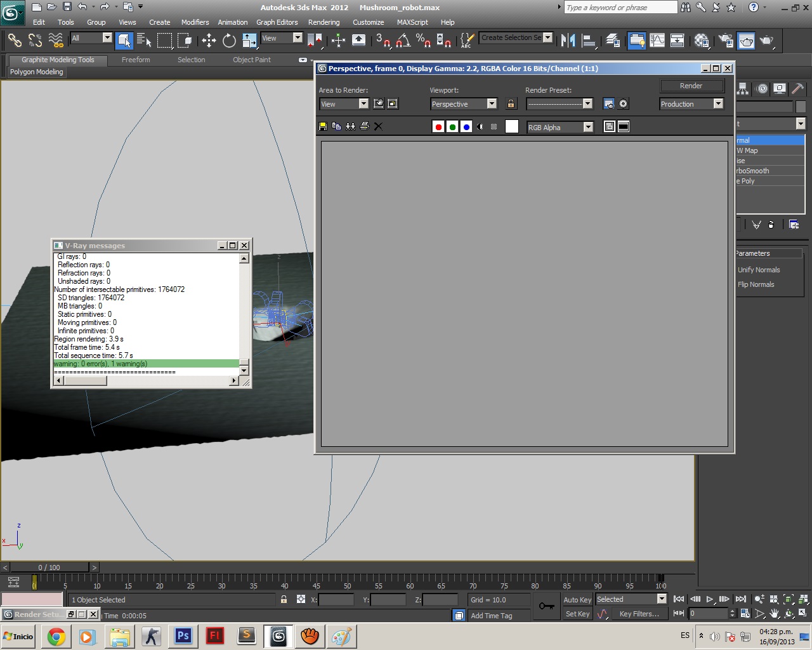
Task: Toggle the Angle Snap tool
Action: point(403,40)
